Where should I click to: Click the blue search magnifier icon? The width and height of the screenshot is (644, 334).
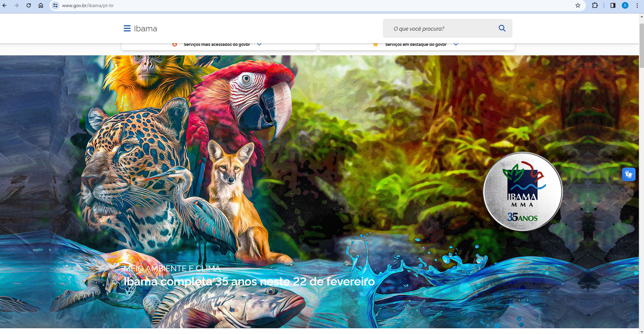502,28
